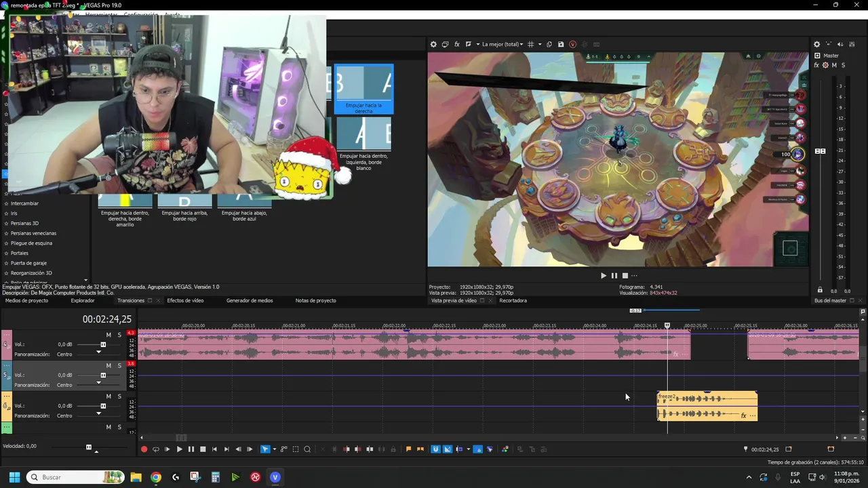Open the edit tool dropdown arrow
Screen dimensions: 868x488
click(274, 449)
